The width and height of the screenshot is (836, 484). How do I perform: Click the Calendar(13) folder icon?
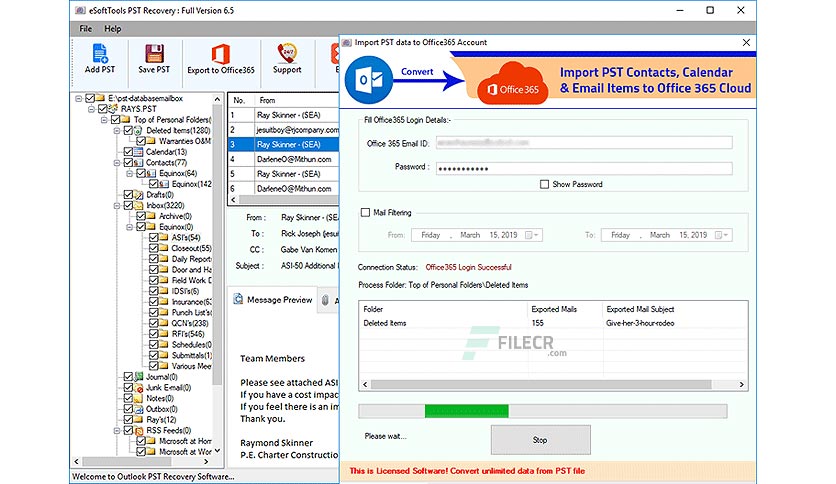(x=138, y=152)
